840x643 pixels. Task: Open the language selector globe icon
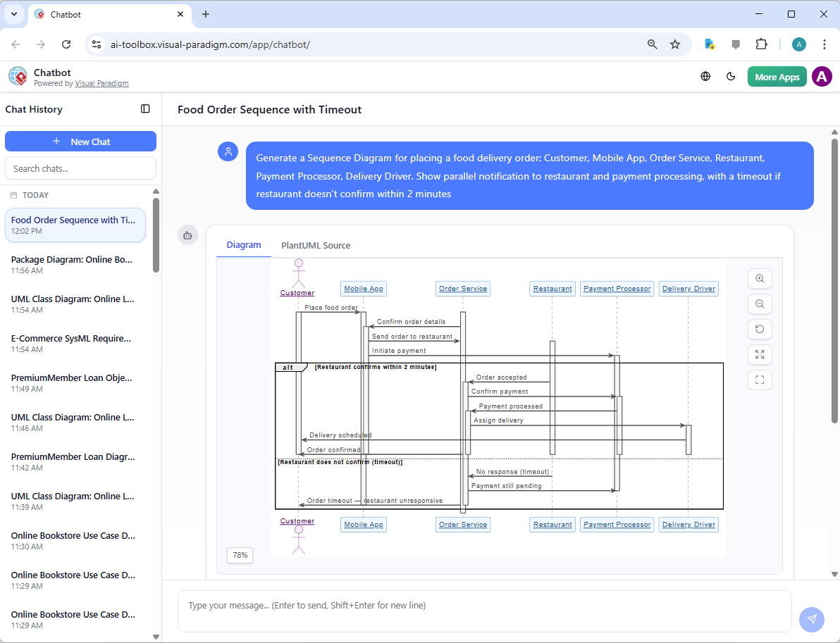[705, 77]
